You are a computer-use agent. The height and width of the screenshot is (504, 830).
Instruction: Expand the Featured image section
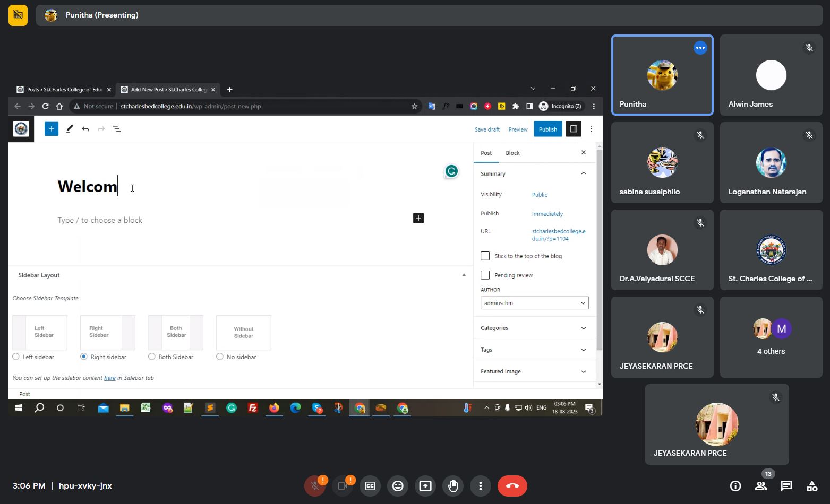point(534,371)
